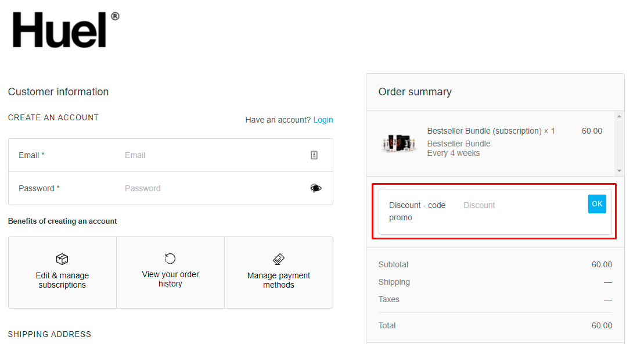644x344 pixels.
Task: Click the 'SHIPPING ADDRESS' heading
Action: click(x=50, y=334)
